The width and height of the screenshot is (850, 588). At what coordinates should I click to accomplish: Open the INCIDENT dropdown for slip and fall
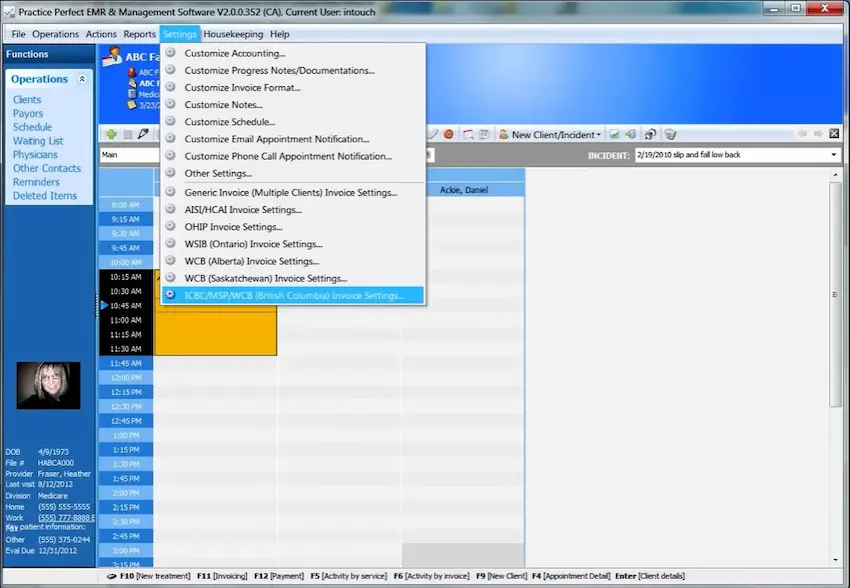[832, 155]
